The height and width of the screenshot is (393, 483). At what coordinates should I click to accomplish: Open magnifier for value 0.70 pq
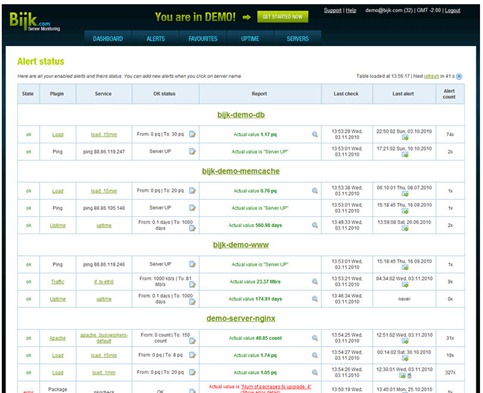[x=315, y=191]
